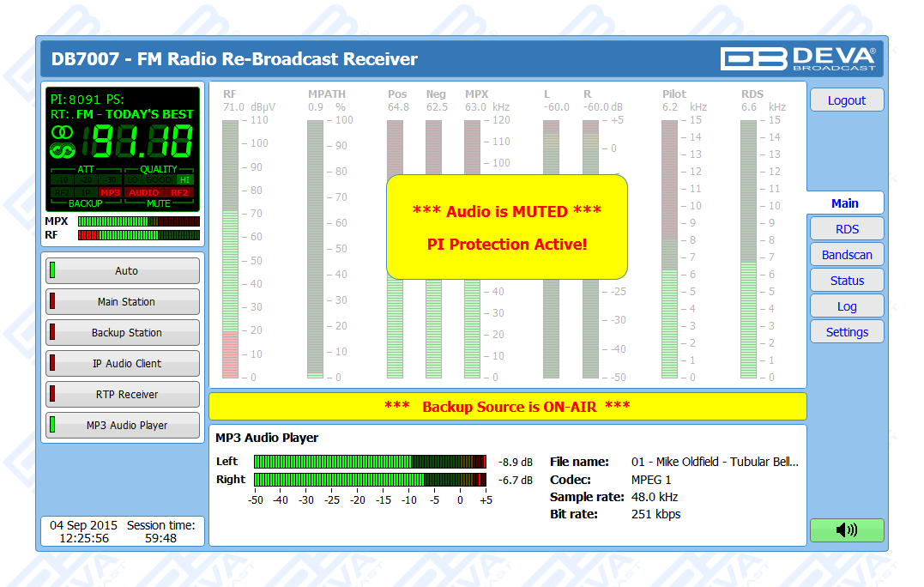Screen dimensions: 924x587
Task: Click the -10 attenuator indicator
Action: coord(63,180)
